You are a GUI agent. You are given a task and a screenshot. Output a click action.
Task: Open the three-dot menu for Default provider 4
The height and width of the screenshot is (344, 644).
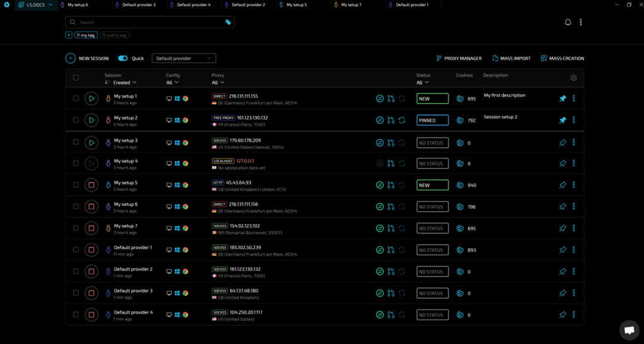[x=574, y=315]
